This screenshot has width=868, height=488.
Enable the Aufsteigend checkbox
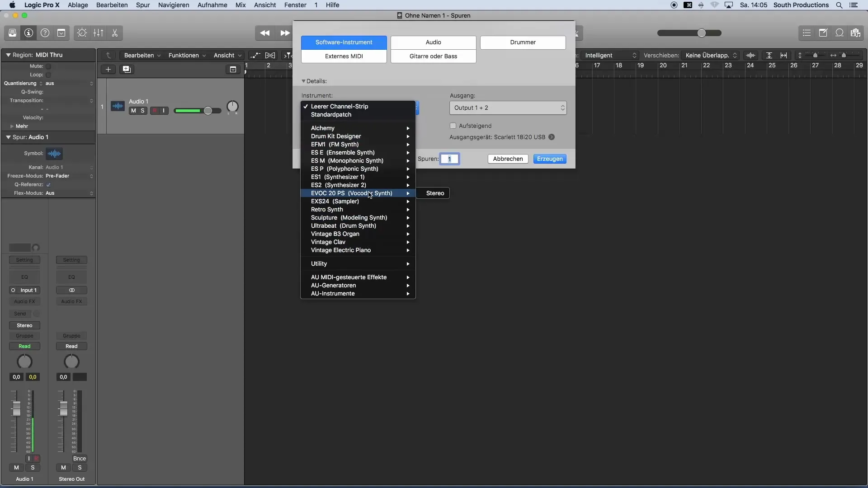pyautogui.click(x=453, y=126)
